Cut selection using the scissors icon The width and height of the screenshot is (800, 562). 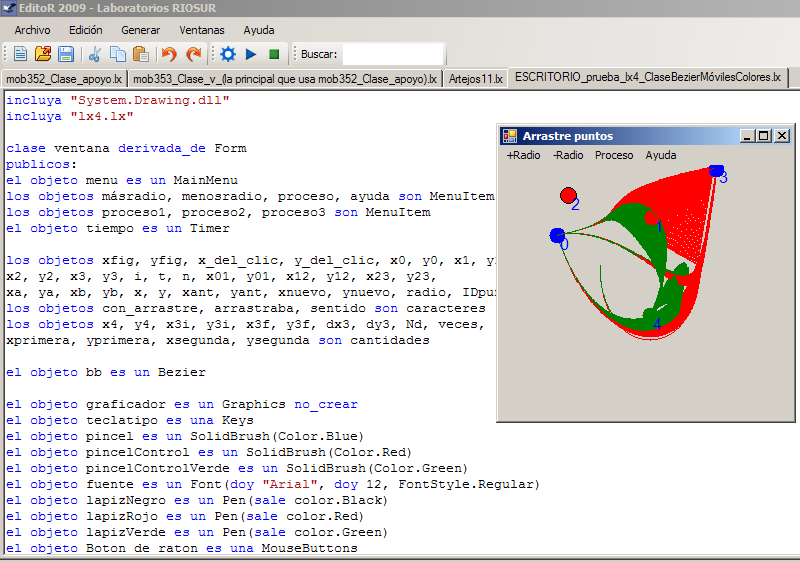(x=95, y=54)
